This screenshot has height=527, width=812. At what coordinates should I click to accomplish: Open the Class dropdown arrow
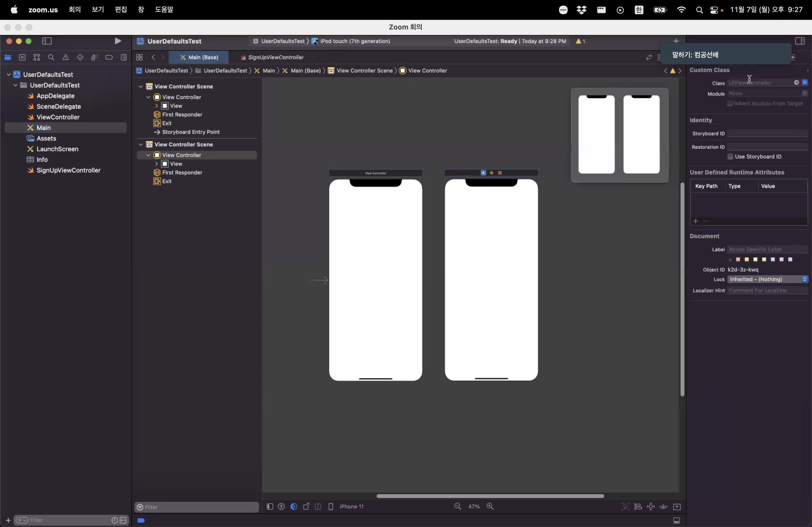point(805,82)
